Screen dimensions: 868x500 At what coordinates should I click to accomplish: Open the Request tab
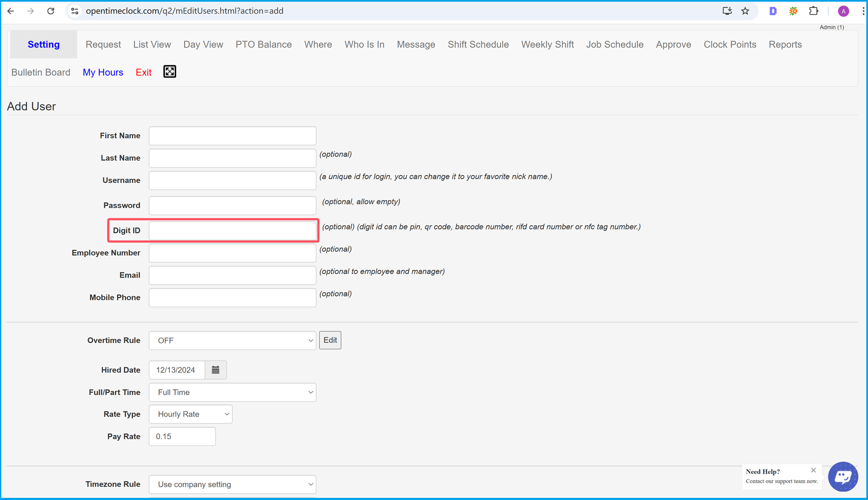coord(103,44)
